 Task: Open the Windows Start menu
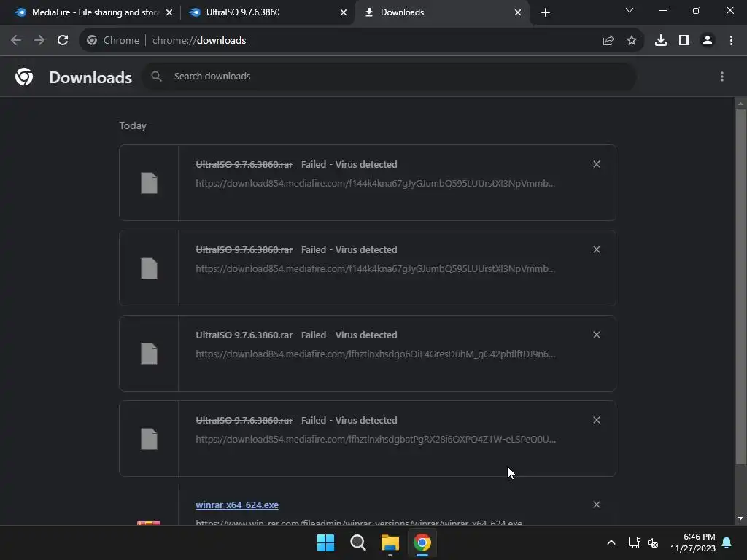[x=326, y=542]
